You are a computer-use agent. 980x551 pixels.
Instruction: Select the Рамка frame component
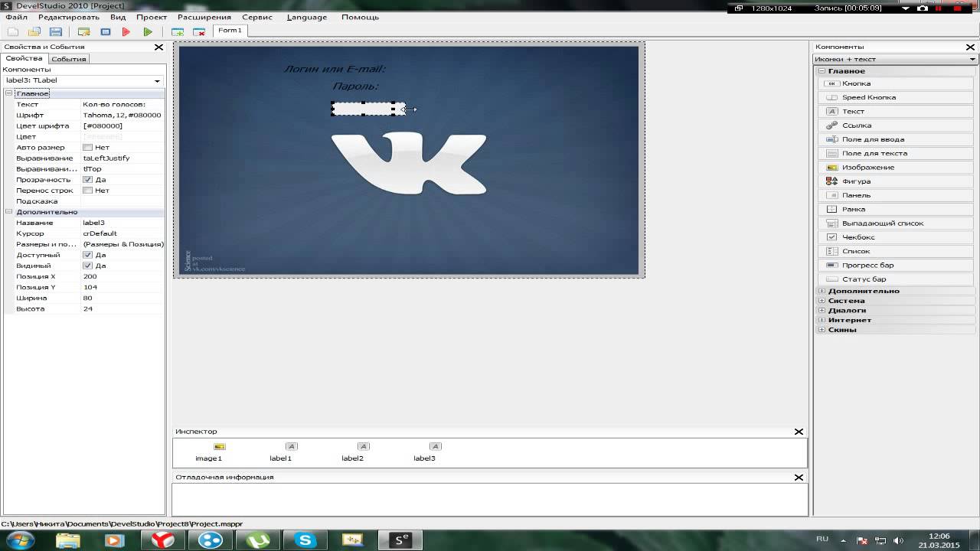point(897,209)
